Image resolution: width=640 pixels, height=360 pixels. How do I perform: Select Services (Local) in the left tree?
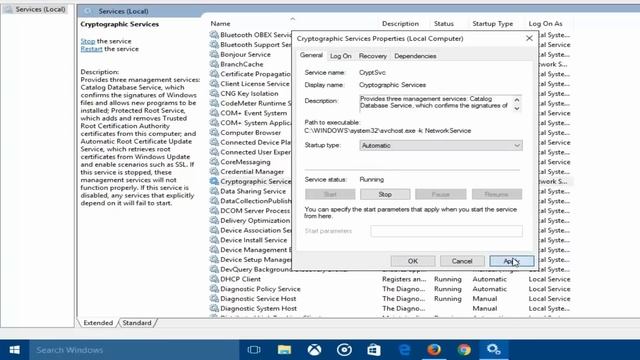point(40,9)
